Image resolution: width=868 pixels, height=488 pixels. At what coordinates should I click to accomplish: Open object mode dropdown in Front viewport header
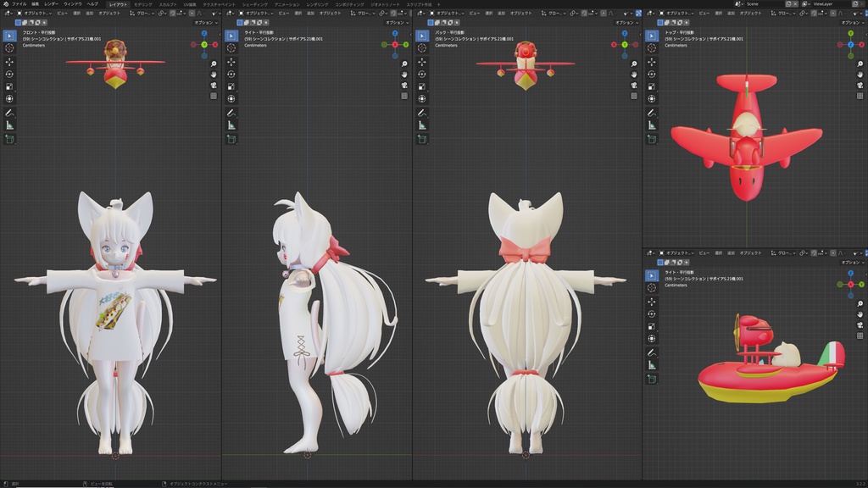[34, 14]
